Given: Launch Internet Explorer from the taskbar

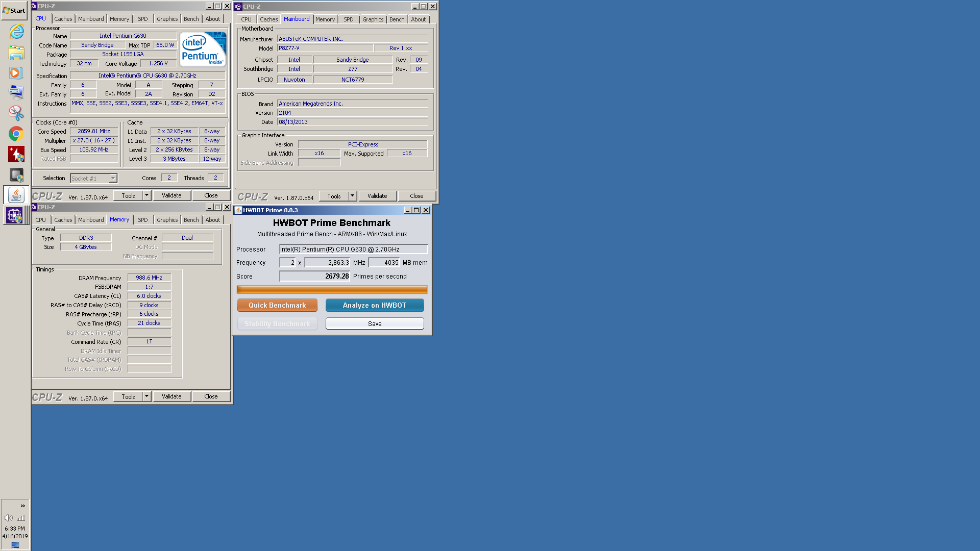Looking at the screenshot, I should coord(16,32).
